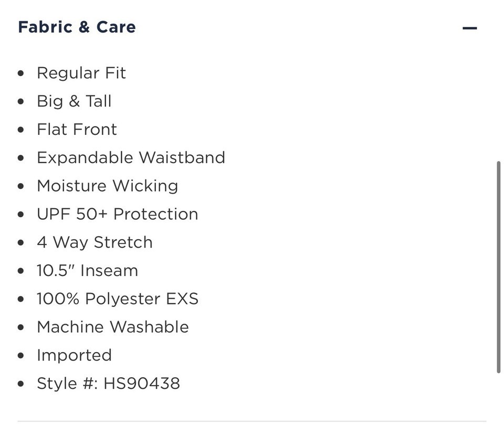Click bullet dot beside Regular Fit
This screenshot has width=504, height=425.
coord(21,73)
